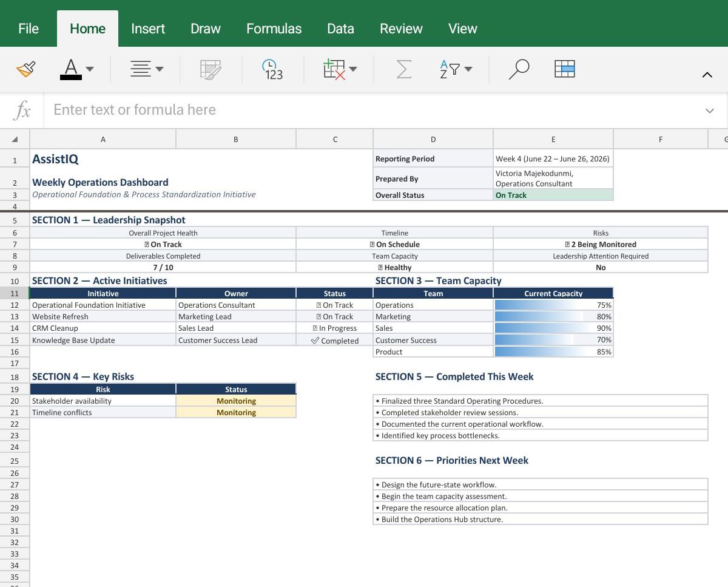Expand the alignment options arrow
Image resolution: width=728 pixels, height=587 pixels.
160,69
